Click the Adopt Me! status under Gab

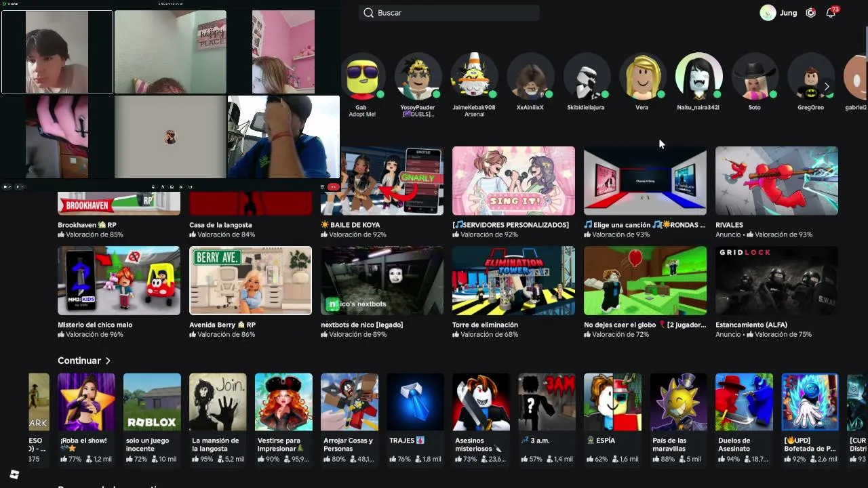point(362,114)
